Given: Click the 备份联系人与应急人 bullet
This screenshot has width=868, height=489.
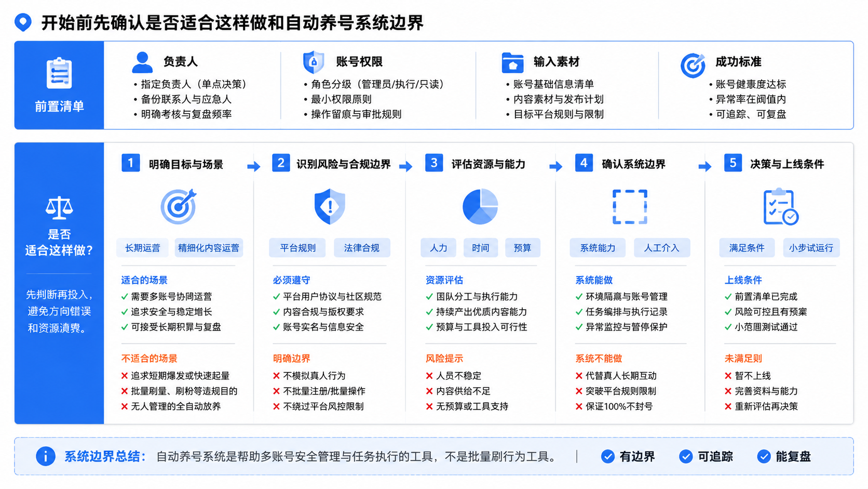Looking at the screenshot, I should (182, 99).
